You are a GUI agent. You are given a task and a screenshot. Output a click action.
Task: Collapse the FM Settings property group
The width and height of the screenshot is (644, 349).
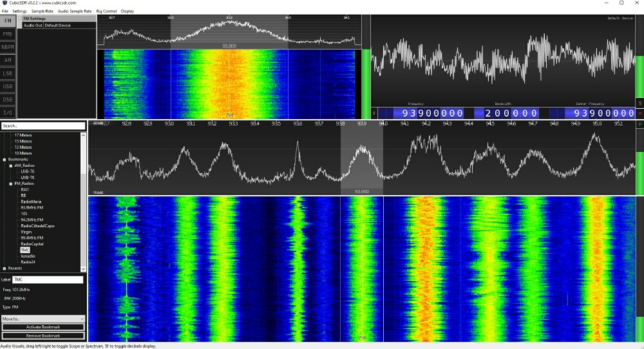tap(20, 19)
